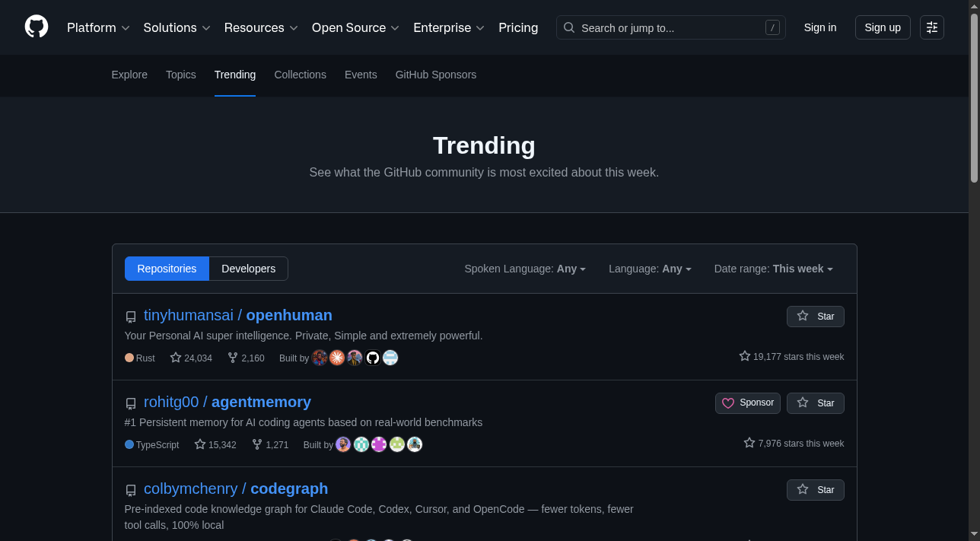The width and height of the screenshot is (980, 541).
Task: Open the GitHub homepage logo
Action: [x=37, y=27]
